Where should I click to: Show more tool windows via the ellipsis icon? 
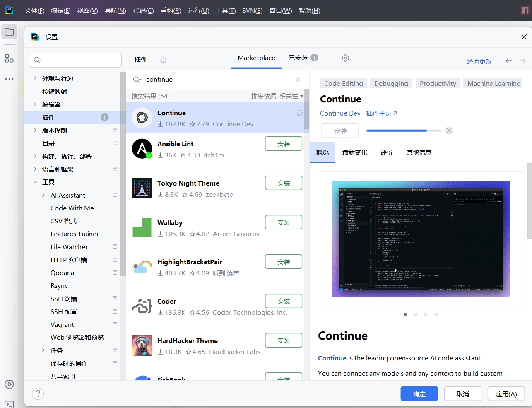click(x=9, y=79)
